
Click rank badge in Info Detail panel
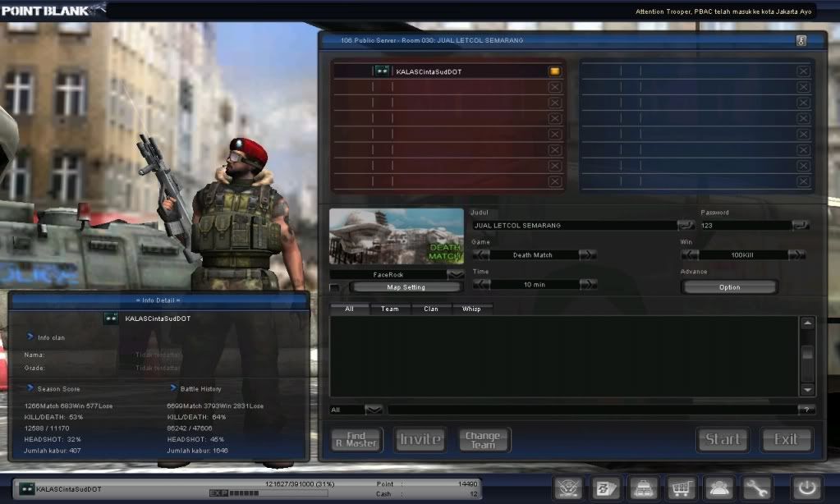click(x=111, y=318)
